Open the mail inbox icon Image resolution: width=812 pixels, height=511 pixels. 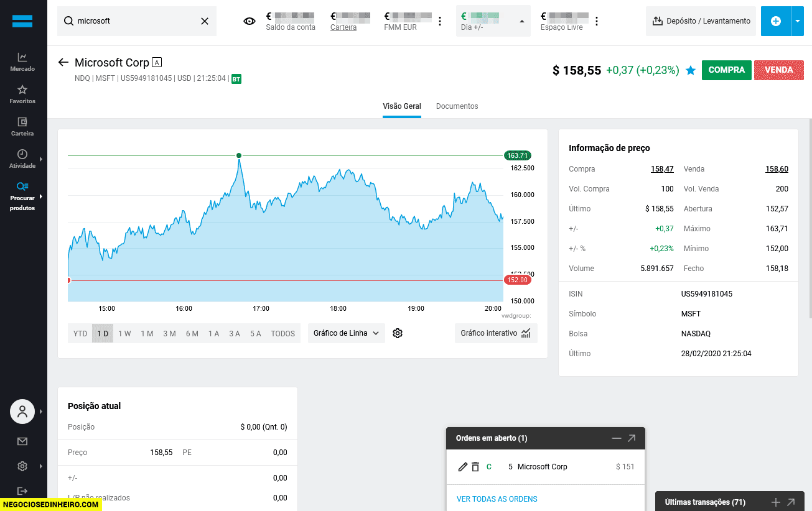coord(22,441)
